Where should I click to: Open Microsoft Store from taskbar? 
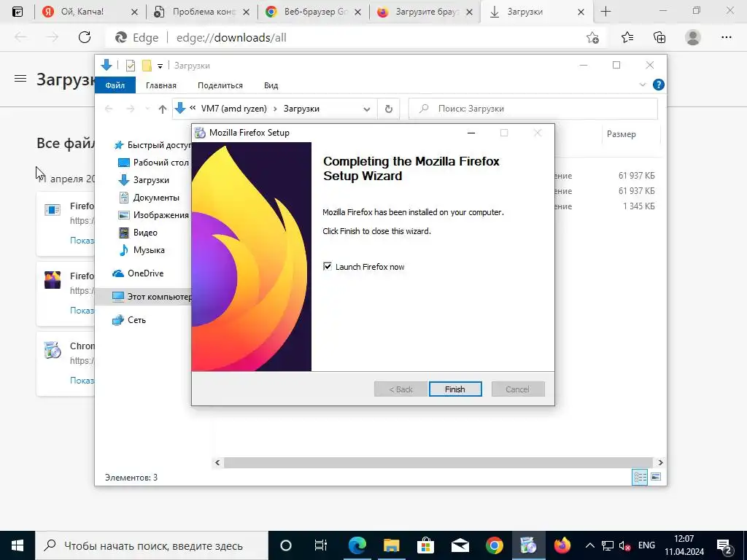[x=425, y=545]
